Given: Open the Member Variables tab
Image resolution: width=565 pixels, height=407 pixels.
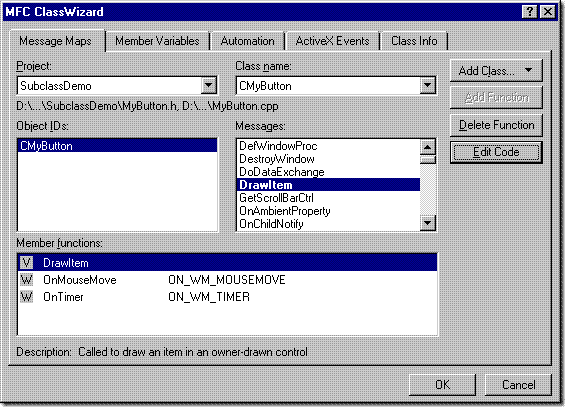Looking at the screenshot, I should (x=157, y=41).
